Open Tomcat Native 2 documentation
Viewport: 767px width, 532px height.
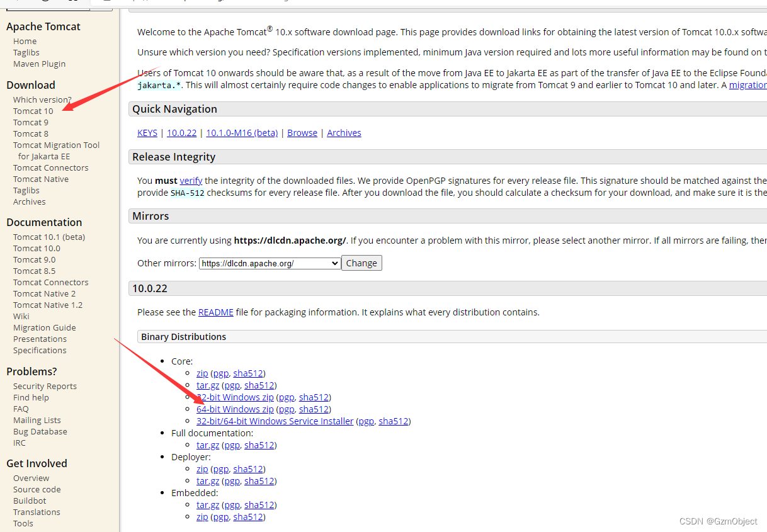45,293
